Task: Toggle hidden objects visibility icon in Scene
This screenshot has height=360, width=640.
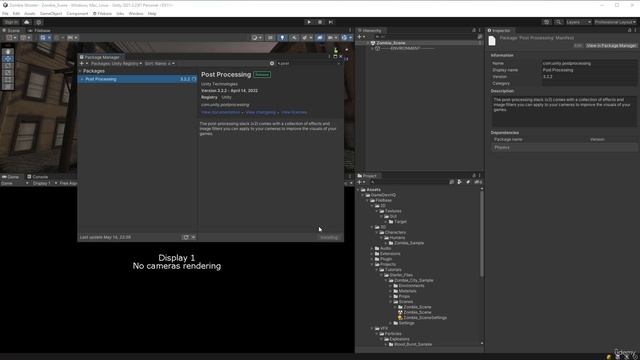Action: (319, 38)
